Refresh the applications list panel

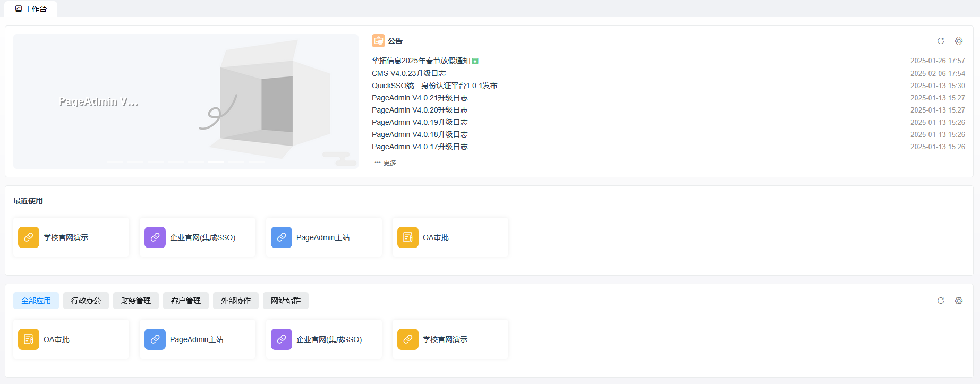coord(941,301)
